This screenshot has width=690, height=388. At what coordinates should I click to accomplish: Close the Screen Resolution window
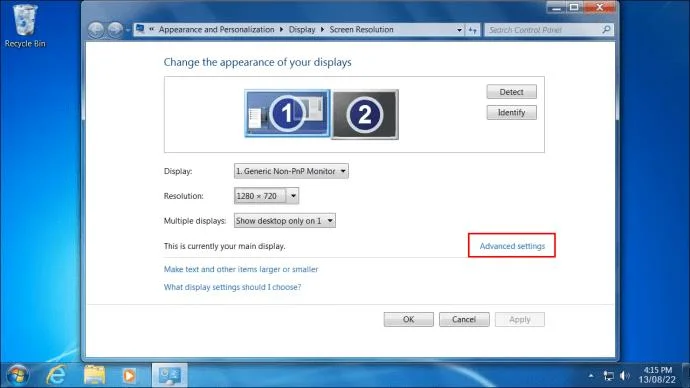point(600,7)
